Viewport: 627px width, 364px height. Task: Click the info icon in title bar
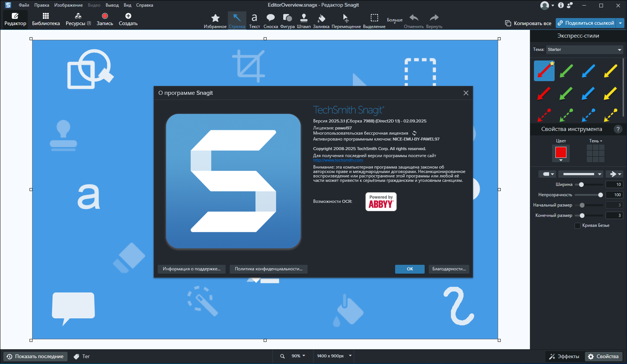tap(561, 5)
